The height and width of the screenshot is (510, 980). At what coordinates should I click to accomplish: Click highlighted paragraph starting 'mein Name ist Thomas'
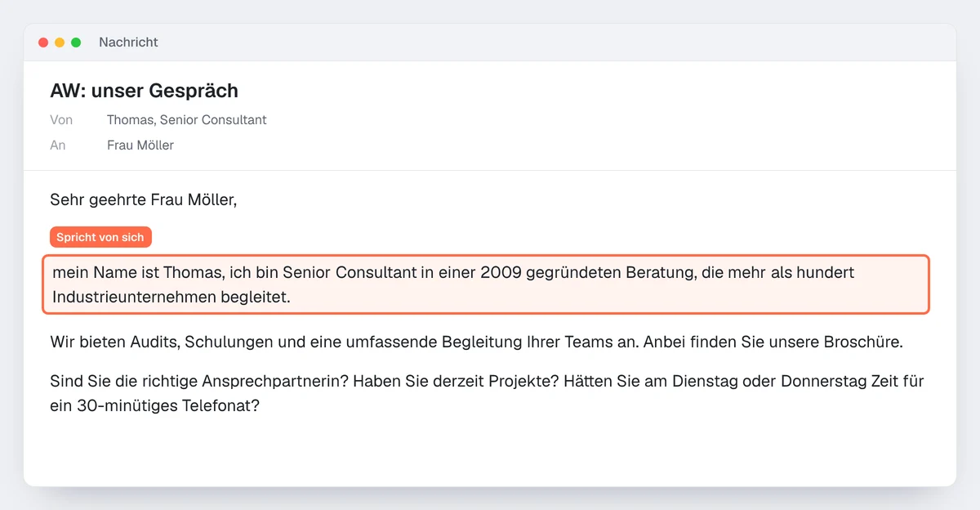pos(486,284)
